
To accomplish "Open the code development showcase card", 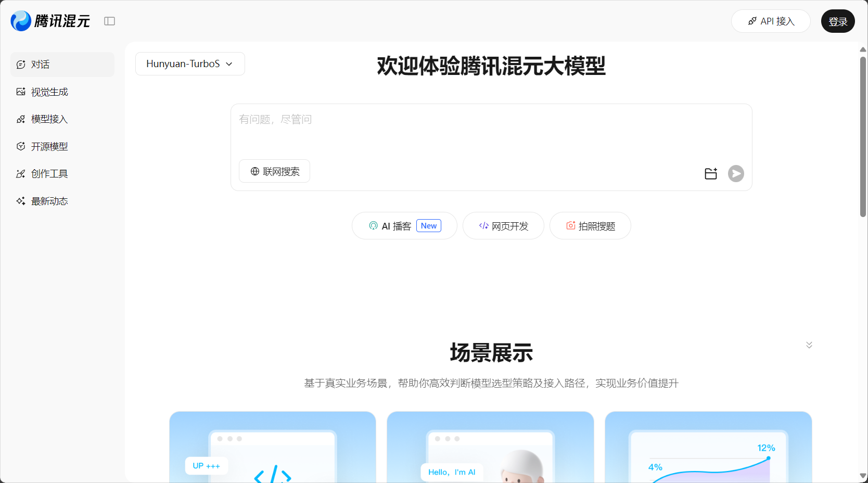I will coord(273,447).
